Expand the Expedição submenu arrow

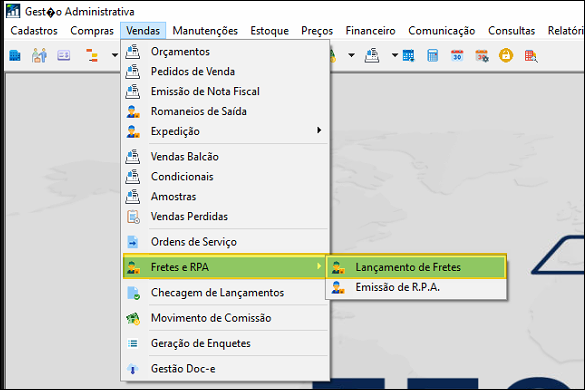pyautogui.click(x=319, y=130)
